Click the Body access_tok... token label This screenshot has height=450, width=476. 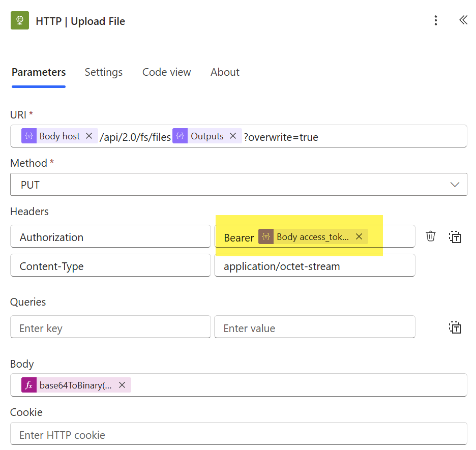click(x=313, y=236)
